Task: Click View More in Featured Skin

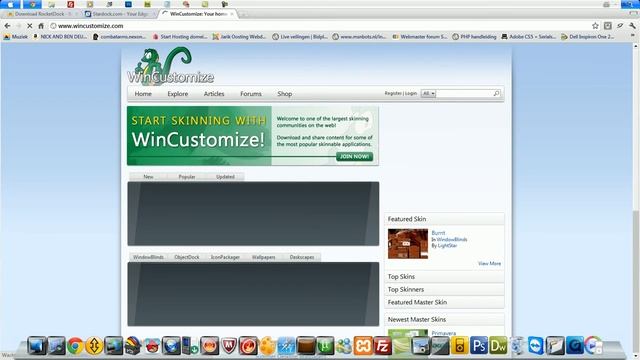Action: [x=489, y=264]
